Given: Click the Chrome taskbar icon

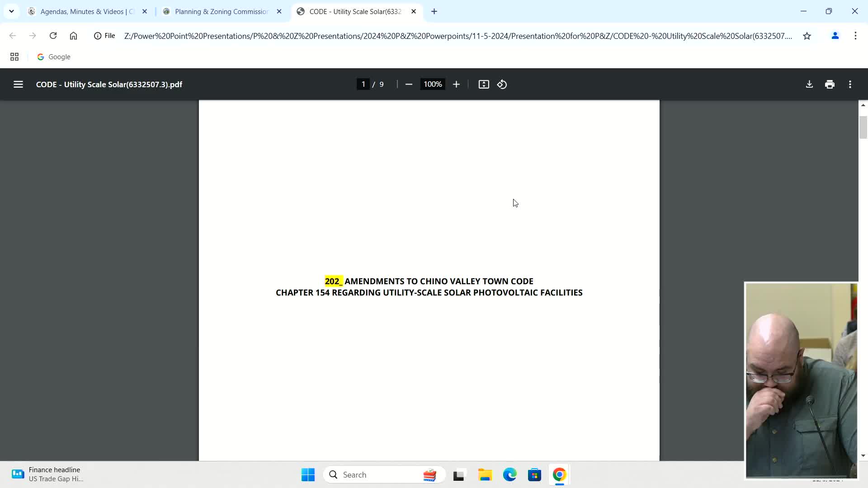Looking at the screenshot, I should [x=559, y=475].
